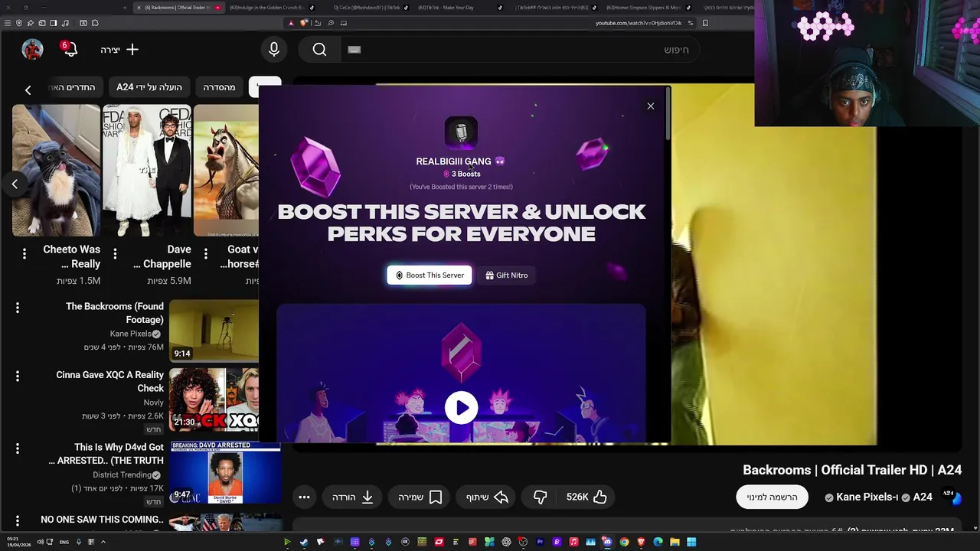Open File Explorer from the taskbar
Viewport: 980px width, 551px height.
[675, 542]
